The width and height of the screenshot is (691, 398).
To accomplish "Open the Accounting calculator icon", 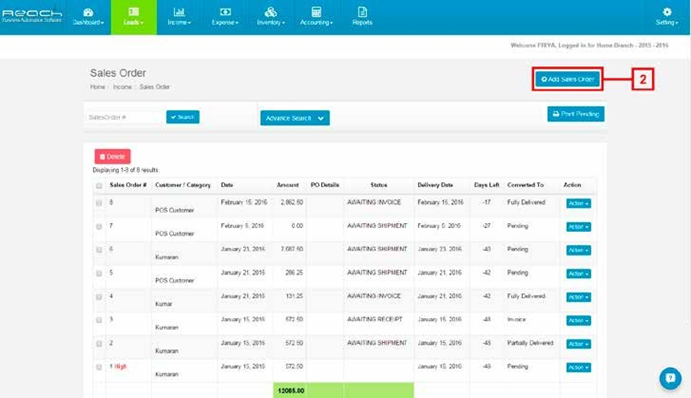I will pyautogui.click(x=316, y=12).
